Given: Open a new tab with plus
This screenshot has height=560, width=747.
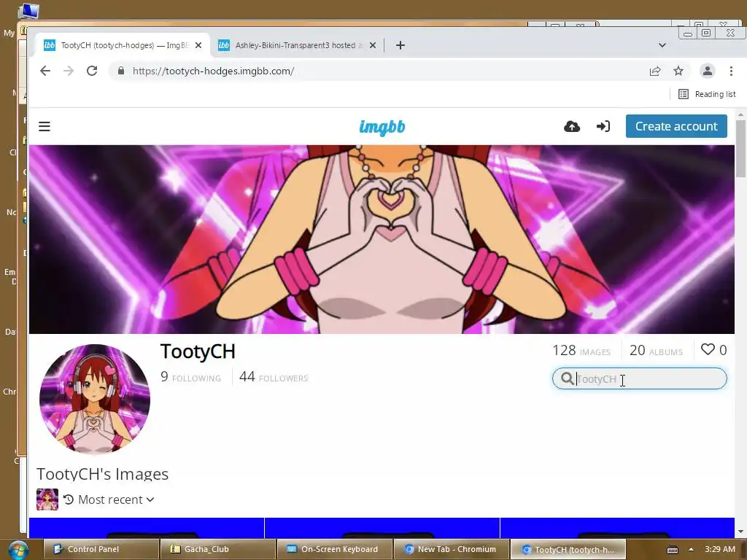Looking at the screenshot, I should [x=400, y=45].
